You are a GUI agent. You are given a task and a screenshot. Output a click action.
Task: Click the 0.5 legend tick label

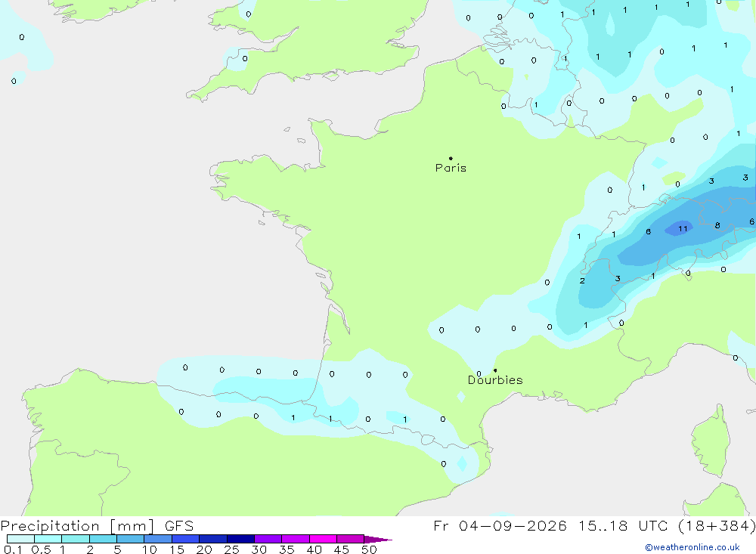point(41,549)
